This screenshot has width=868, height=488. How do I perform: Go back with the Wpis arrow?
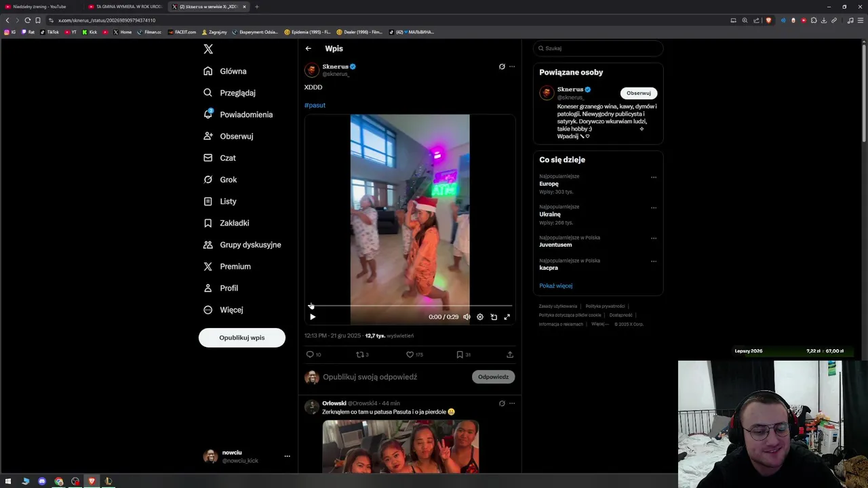pos(308,49)
